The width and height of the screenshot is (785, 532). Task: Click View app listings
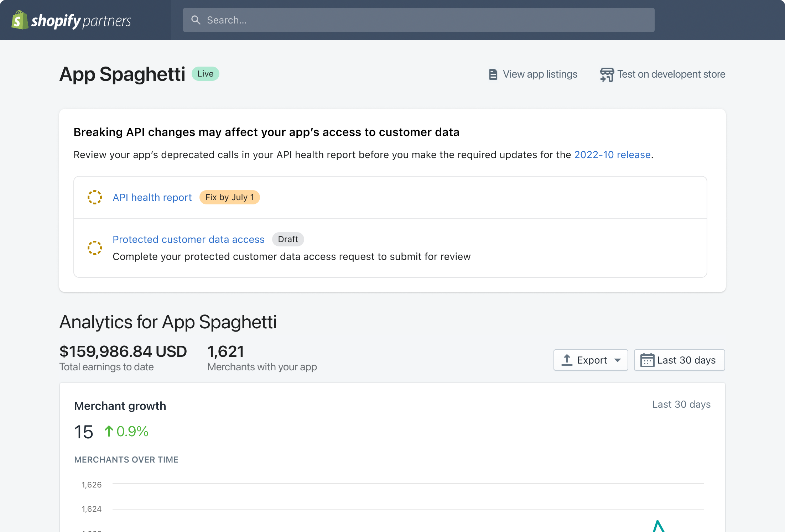[540, 74]
